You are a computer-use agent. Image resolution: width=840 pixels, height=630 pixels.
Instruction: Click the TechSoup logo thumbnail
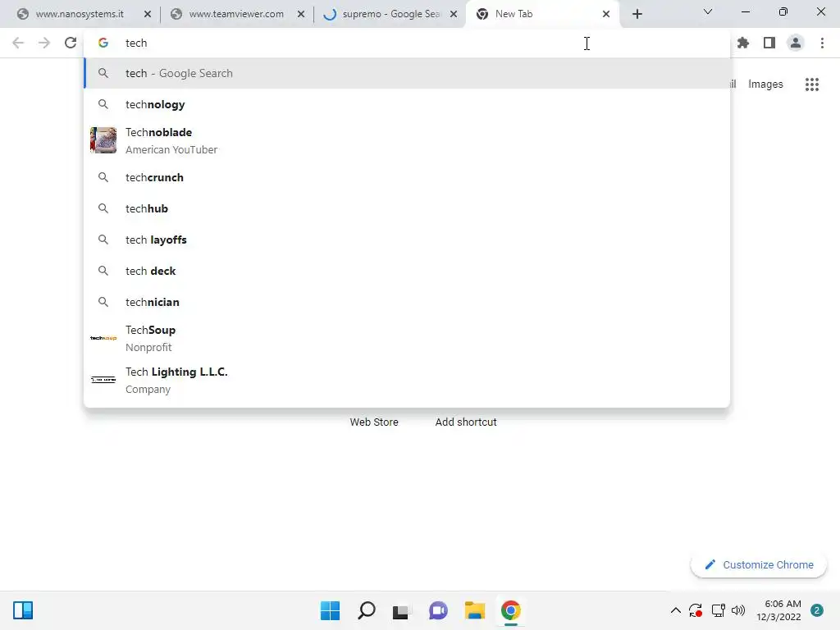point(103,338)
